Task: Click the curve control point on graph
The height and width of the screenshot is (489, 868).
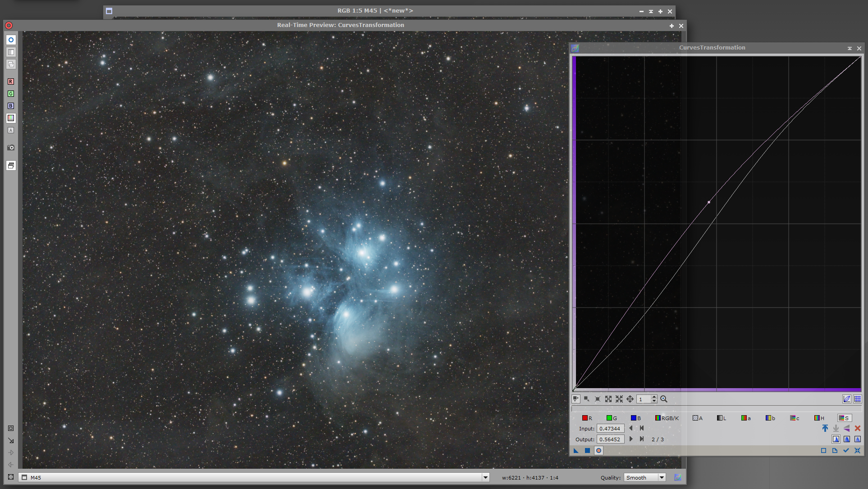Action: 709,202
